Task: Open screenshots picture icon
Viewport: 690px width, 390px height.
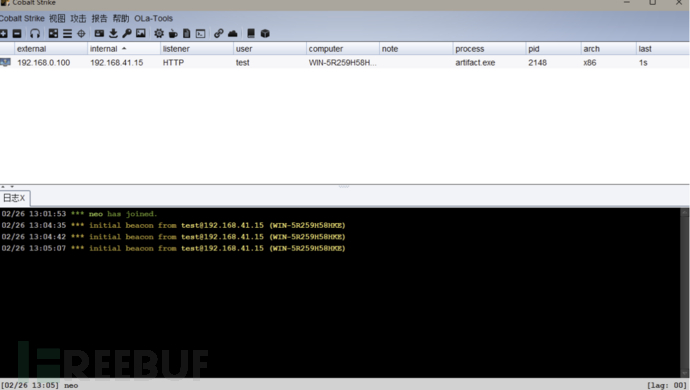Action: click(x=141, y=33)
